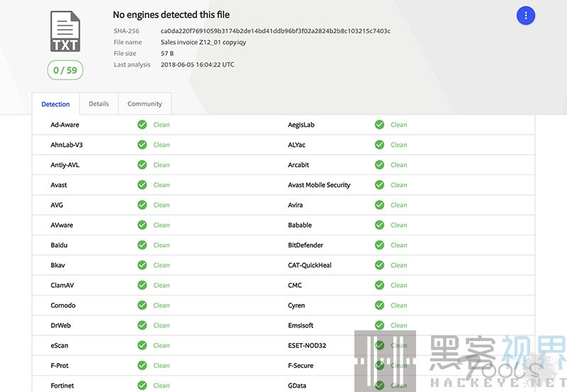This screenshot has width=567, height=392.
Task: Click the check icon next to Arcabit
Action: click(x=380, y=165)
